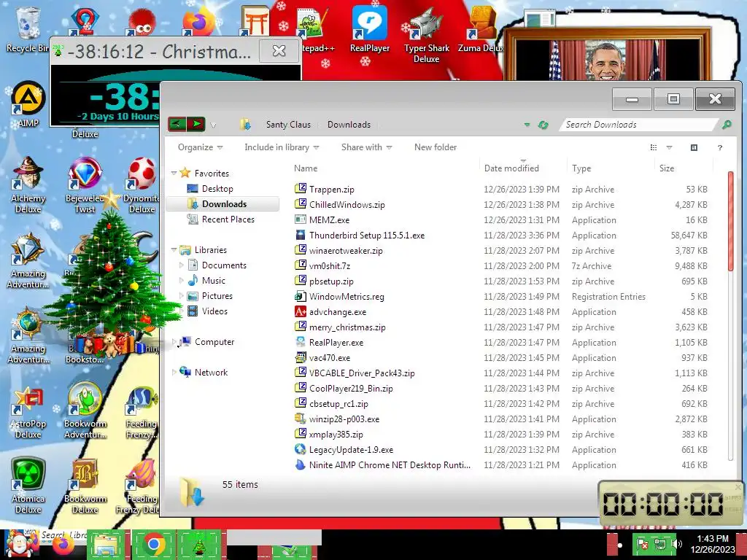Expand the Network tree node
The height and width of the screenshot is (560, 747).
pos(174,373)
